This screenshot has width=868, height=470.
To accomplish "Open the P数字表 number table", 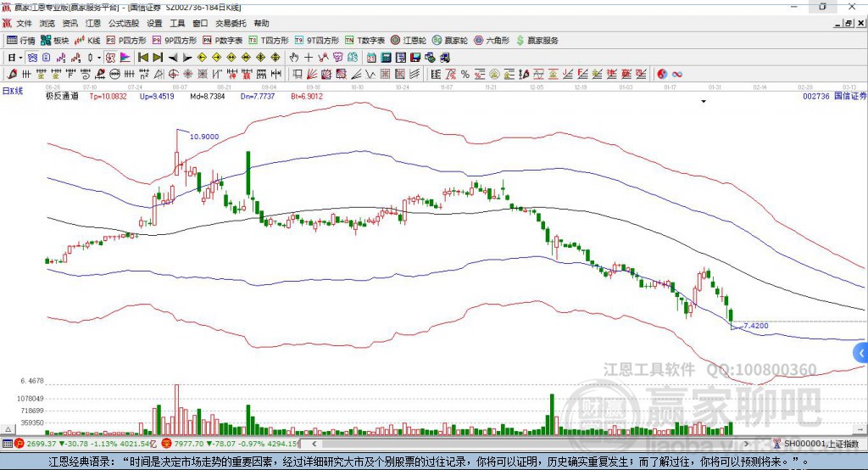I will 223,41.
